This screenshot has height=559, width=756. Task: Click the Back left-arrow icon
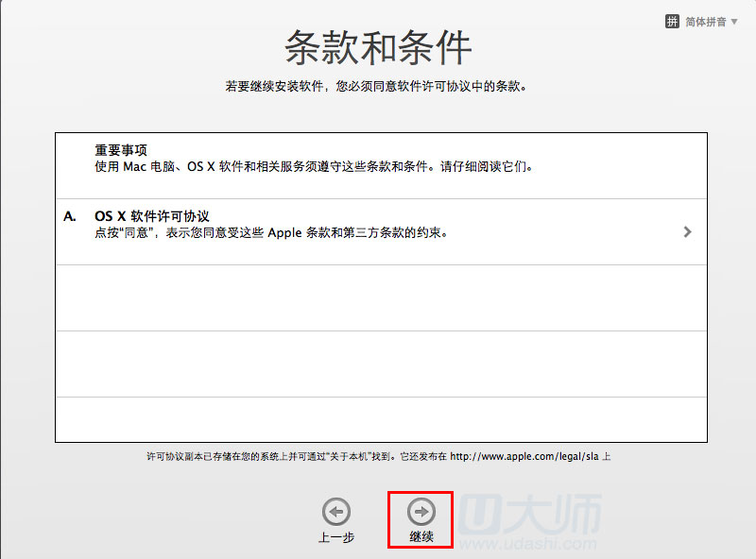(335, 512)
